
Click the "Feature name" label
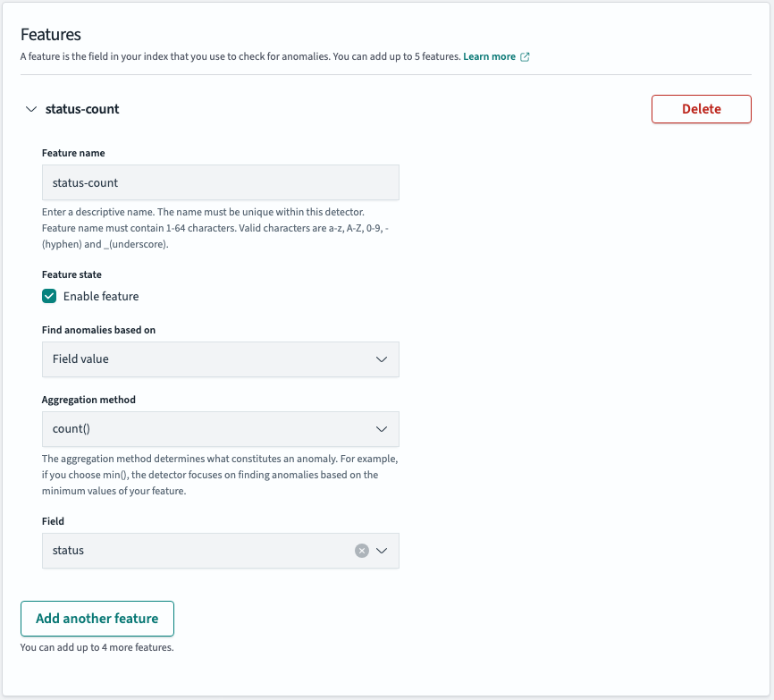73,153
